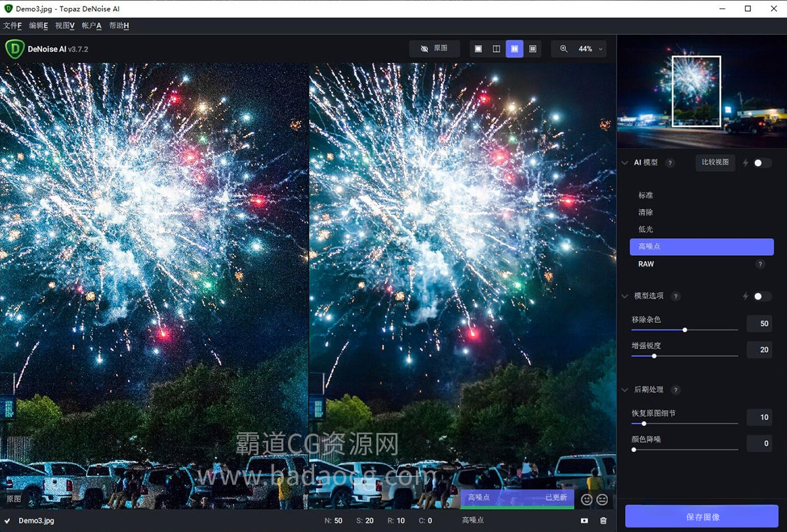
Task: Open the 文件F menu
Action: click(12, 26)
